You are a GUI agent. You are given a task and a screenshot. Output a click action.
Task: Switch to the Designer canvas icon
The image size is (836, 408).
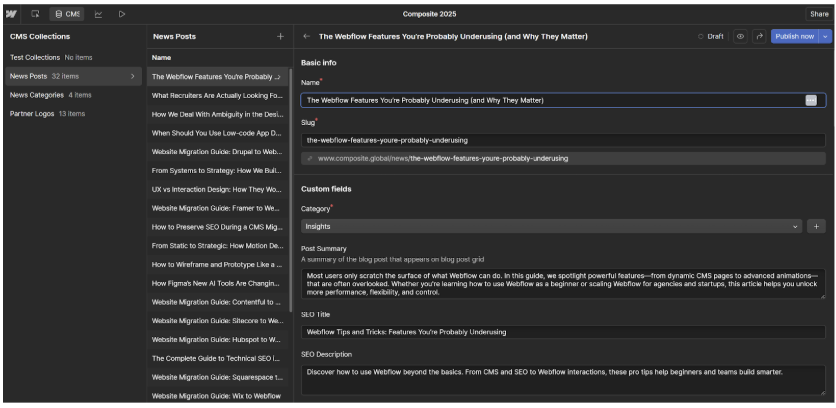pos(35,14)
